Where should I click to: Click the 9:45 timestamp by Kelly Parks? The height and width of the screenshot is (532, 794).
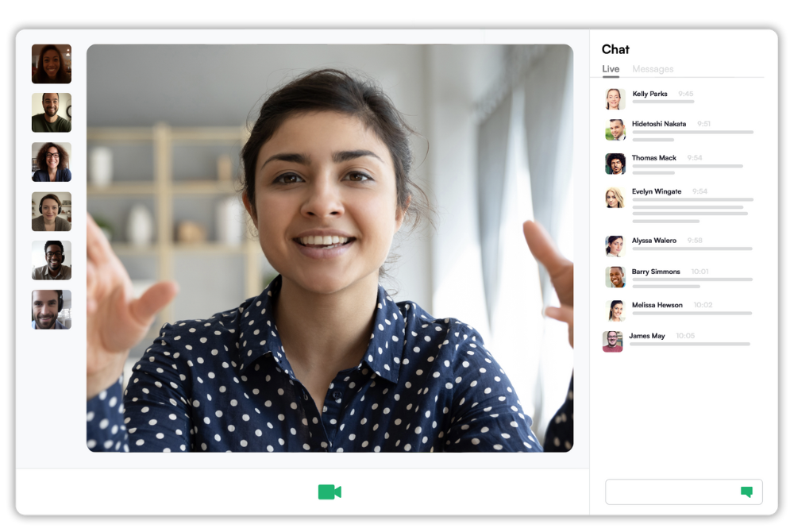click(686, 94)
